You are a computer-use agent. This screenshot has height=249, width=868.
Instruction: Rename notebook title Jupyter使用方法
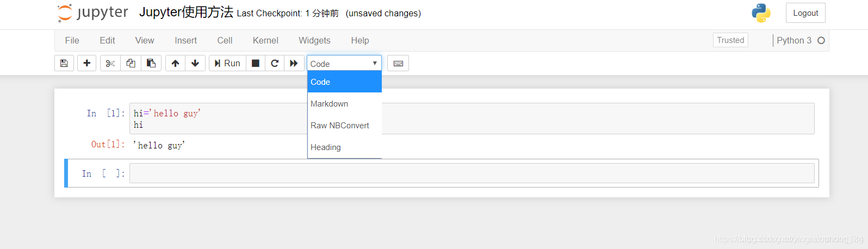point(186,12)
